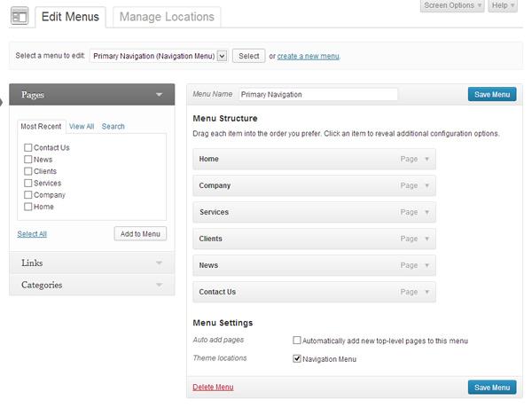This screenshot has width=532, height=408.
Task: Switch to the View All pages tab
Action: [x=82, y=127]
